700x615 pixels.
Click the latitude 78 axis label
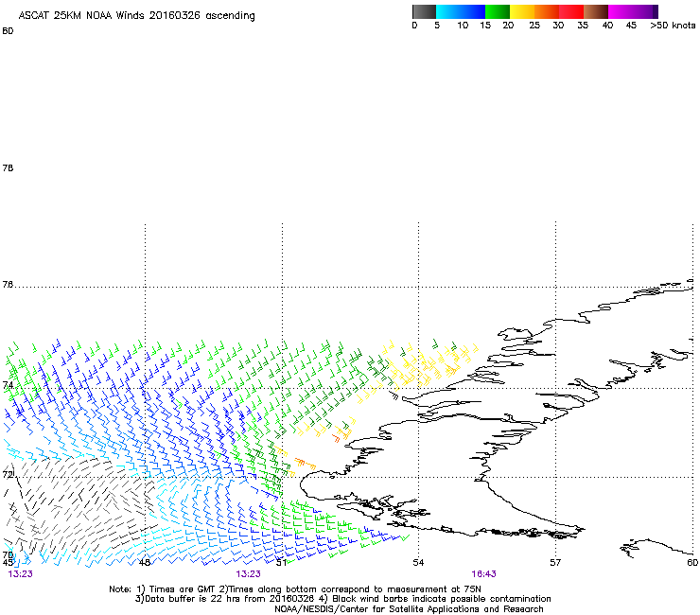coord(8,167)
